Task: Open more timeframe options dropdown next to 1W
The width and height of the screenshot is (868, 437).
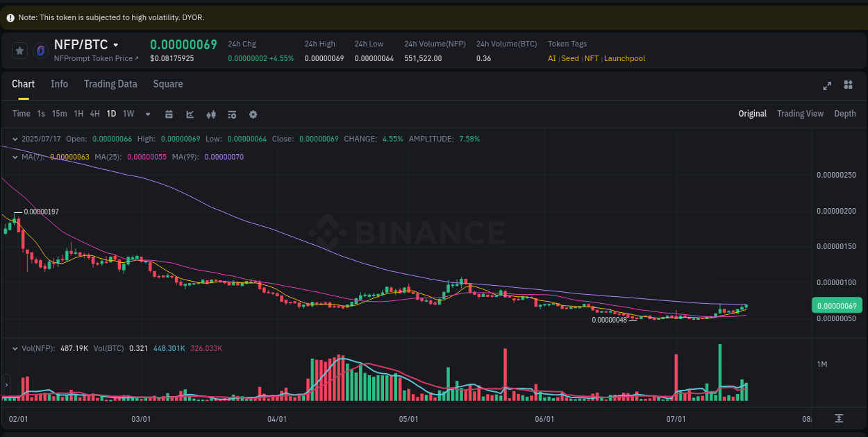Action: click(x=147, y=114)
